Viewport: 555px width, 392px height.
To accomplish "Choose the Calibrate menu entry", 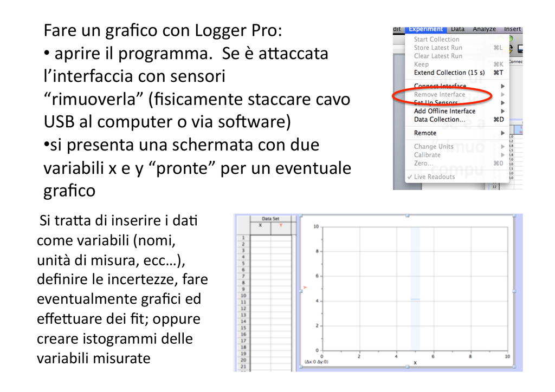I will coord(427,155).
